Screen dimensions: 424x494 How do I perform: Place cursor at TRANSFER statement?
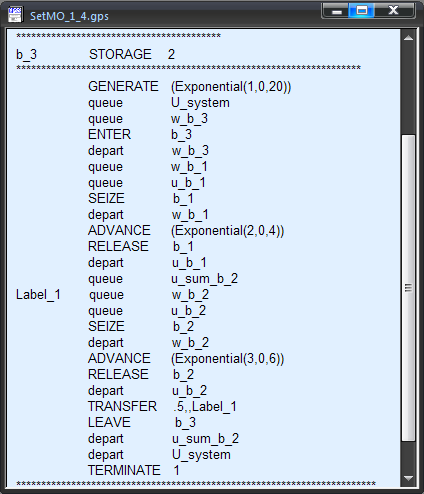[162, 406]
